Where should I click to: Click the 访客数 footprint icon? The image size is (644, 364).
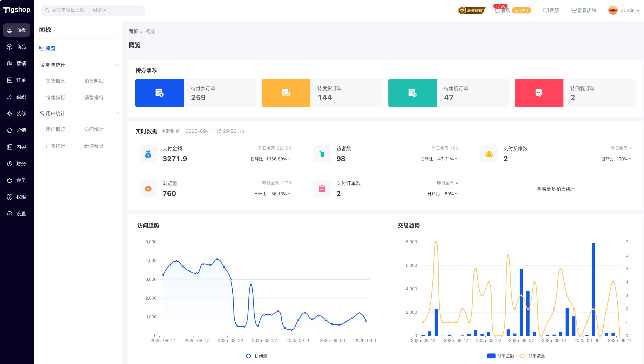[x=322, y=154]
